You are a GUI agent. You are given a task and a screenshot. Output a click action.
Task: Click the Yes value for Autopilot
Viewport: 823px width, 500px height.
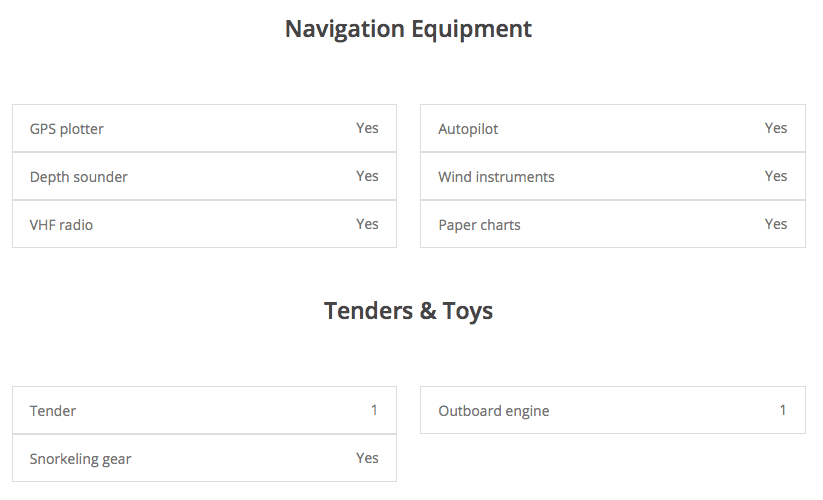[x=776, y=128]
